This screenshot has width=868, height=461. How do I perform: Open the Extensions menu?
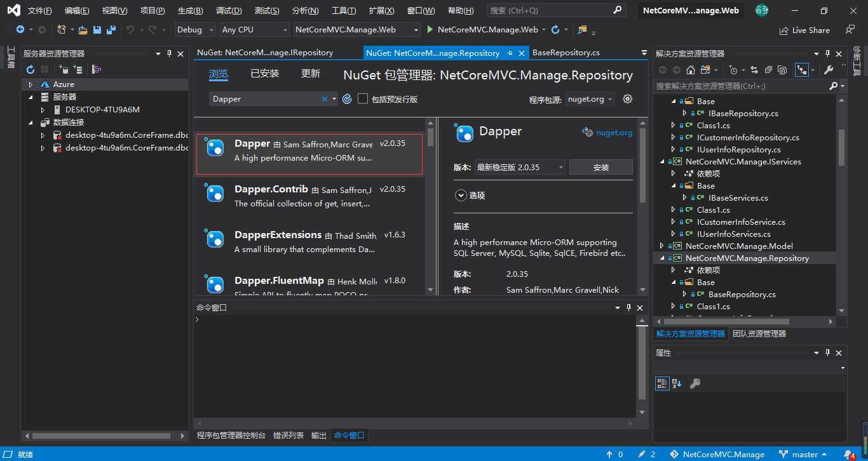point(381,11)
